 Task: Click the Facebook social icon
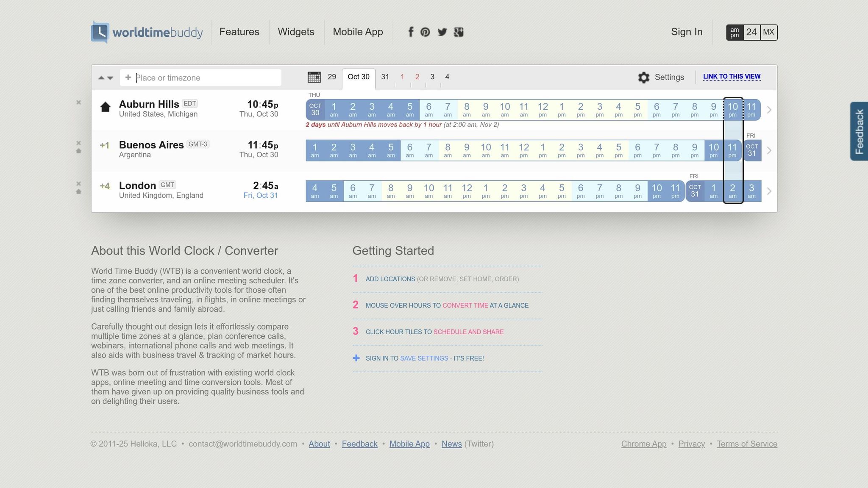pos(411,32)
